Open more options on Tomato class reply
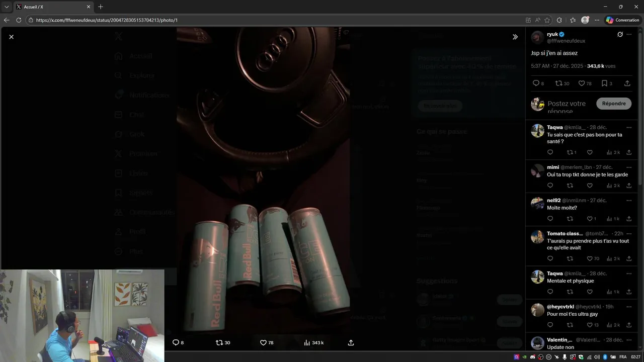 tap(629, 233)
